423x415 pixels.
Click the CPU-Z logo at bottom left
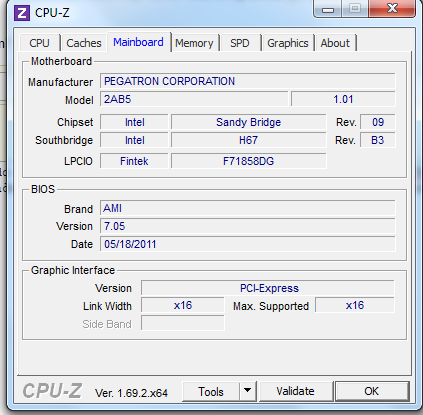click(52, 391)
